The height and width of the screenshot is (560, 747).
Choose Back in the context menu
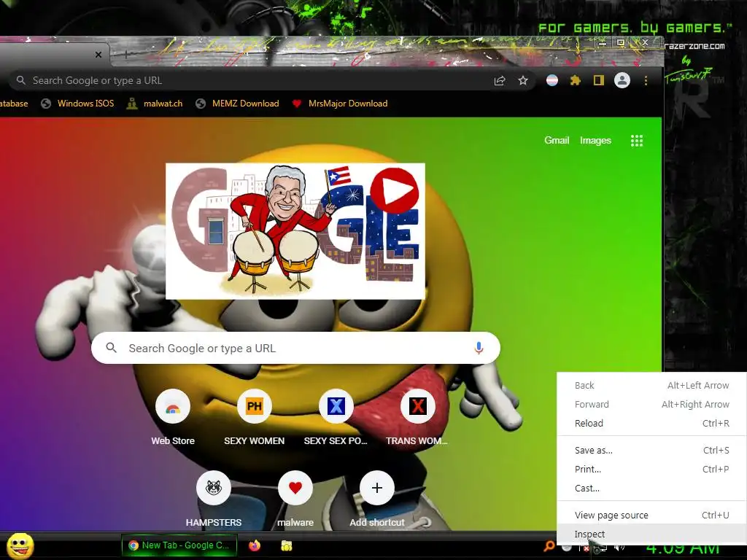click(651, 385)
